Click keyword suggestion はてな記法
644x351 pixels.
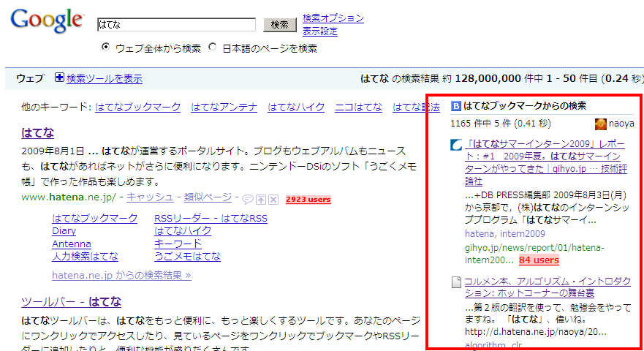coord(416,107)
